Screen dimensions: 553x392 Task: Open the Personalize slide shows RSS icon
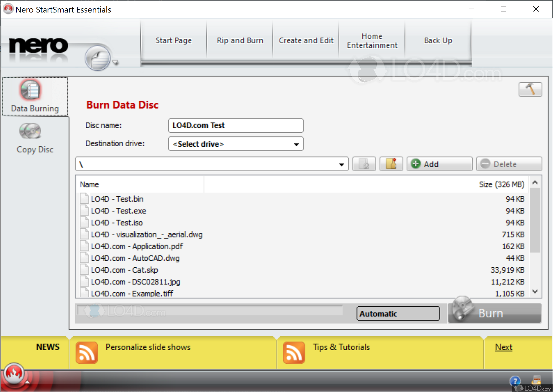tap(87, 352)
